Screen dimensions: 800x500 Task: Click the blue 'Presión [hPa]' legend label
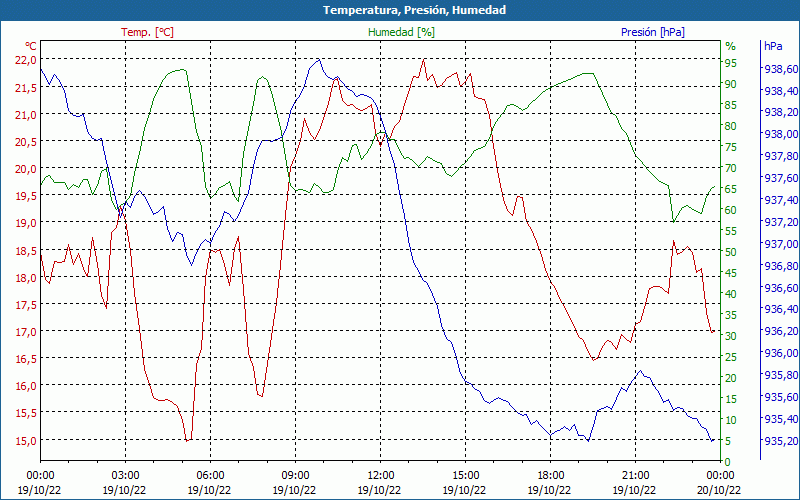653,32
